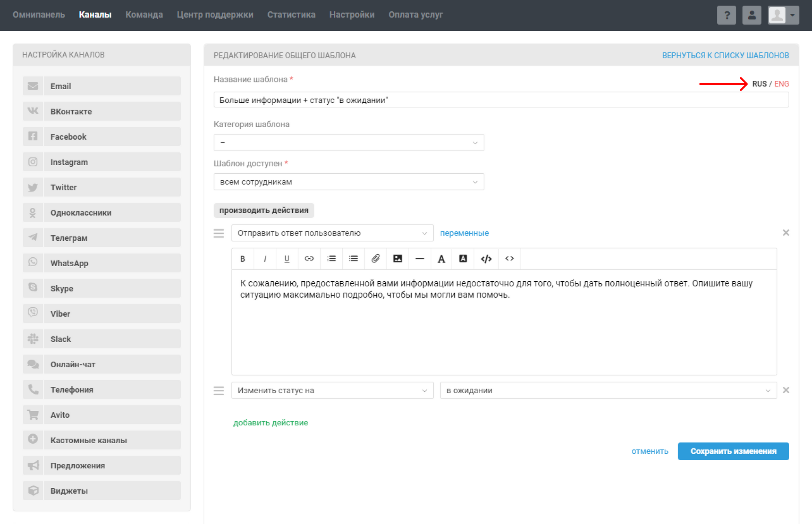Open the Телефония channel settings
Screen dimensions: 812x524
[x=101, y=390]
